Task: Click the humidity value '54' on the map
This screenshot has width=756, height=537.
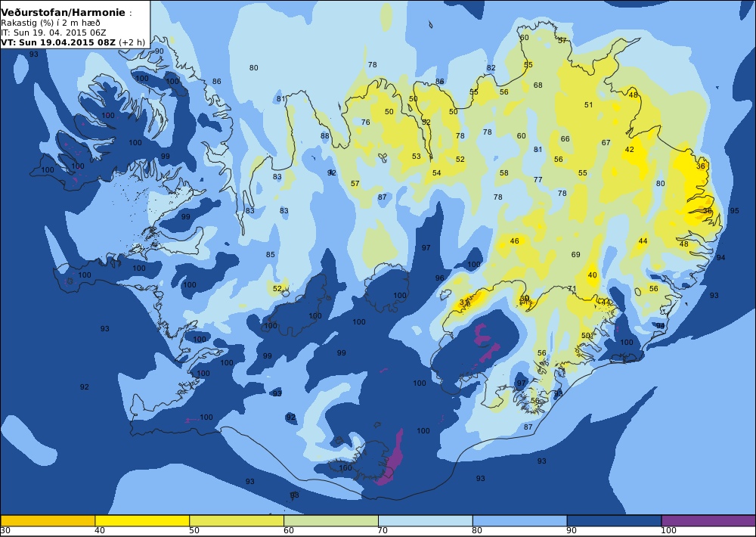Action: (436, 172)
